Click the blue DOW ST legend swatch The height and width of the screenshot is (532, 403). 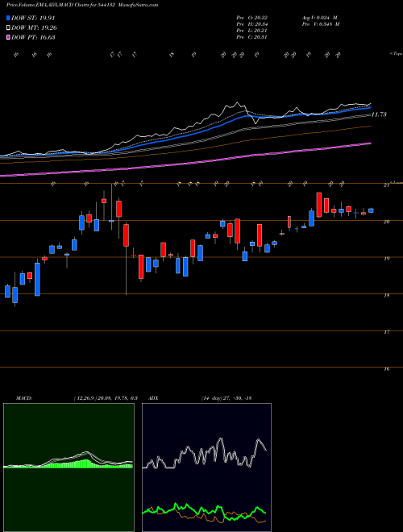(9, 18)
